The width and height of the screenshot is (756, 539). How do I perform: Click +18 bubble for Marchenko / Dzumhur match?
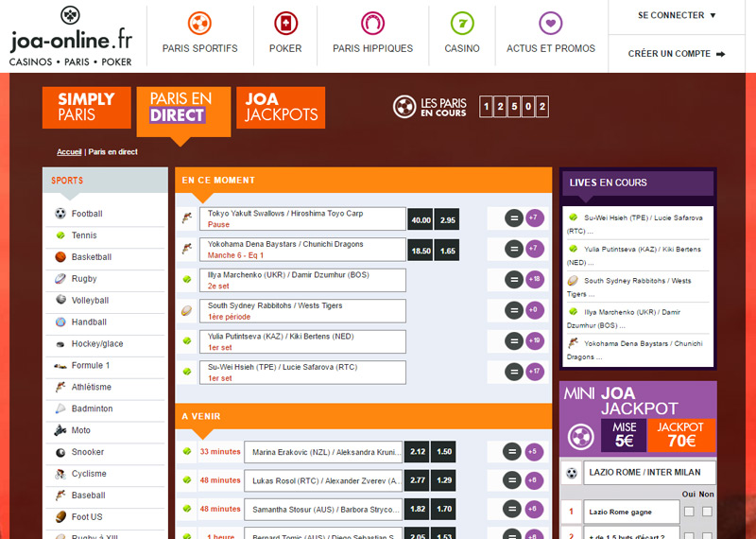click(x=534, y=279)
